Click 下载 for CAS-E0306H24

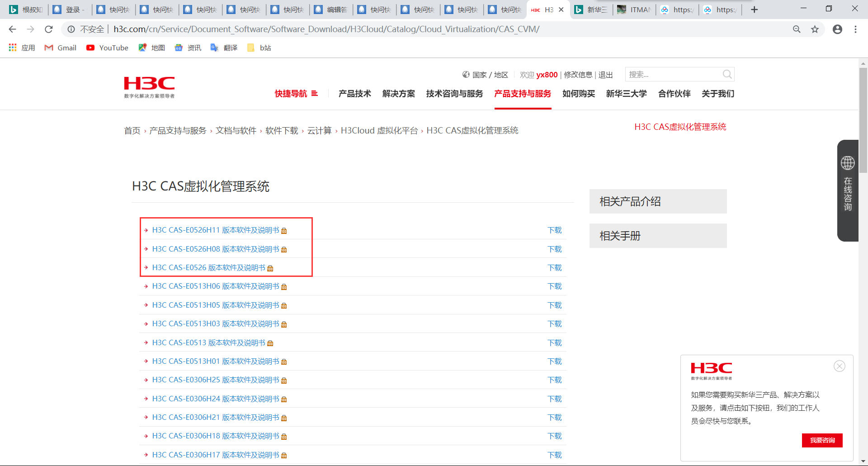tap(555, 399)
